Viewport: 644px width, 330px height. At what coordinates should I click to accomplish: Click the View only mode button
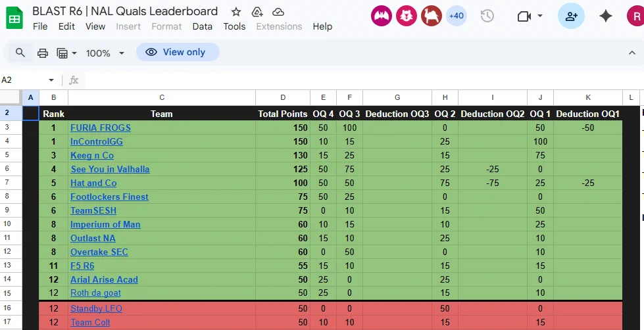pyautogui.click(x=178, y=52)
